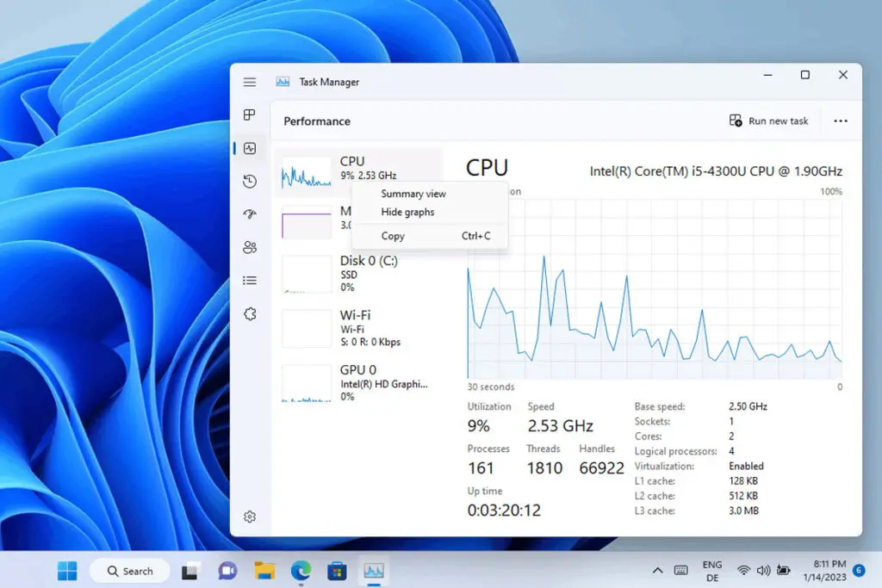Open the clock and date 8:11 PM
Viewport: 882px width, 588px height.
point(824,571)
